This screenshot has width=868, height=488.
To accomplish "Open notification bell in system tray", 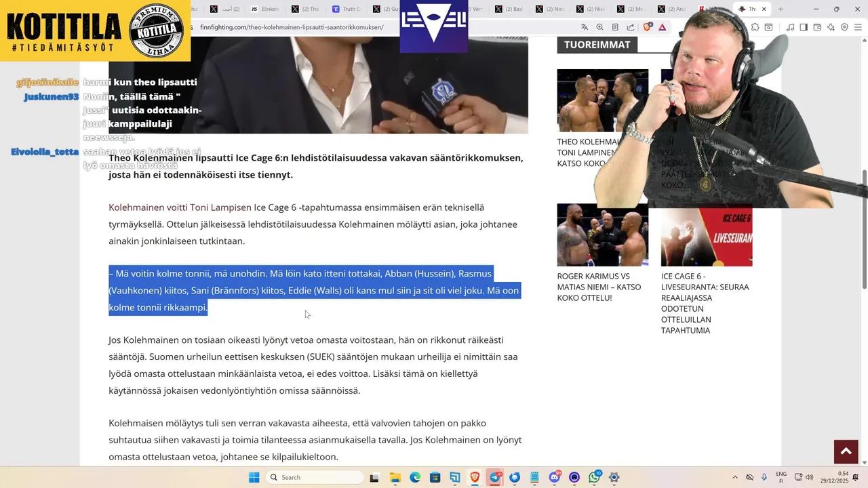I will pyautogui.click(x=856, y=477).
